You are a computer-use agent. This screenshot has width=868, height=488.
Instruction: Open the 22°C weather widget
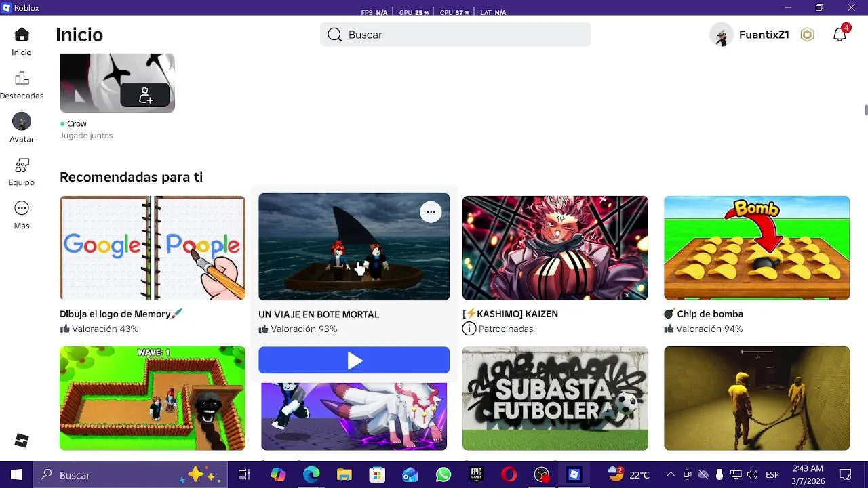[629, 475]
